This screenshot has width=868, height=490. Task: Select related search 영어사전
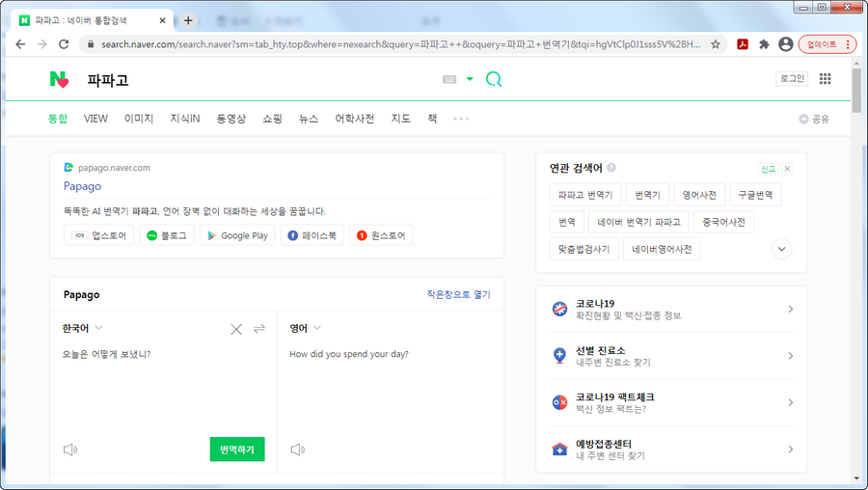coord(699,195)
